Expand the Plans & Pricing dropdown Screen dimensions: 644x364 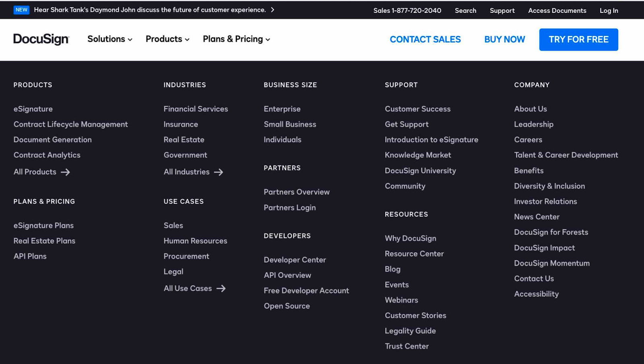coord(236,39)
